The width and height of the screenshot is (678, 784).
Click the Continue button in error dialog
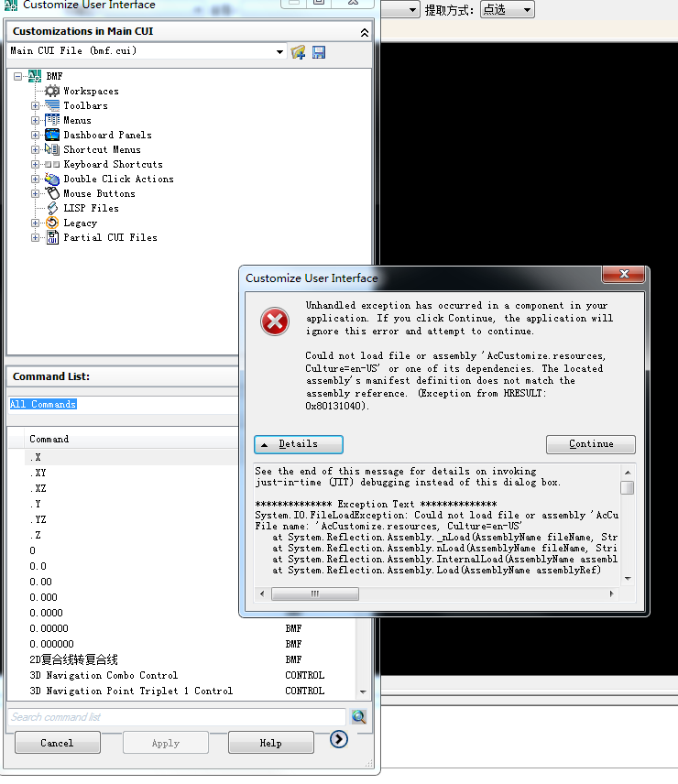click(x=590, y=444)
